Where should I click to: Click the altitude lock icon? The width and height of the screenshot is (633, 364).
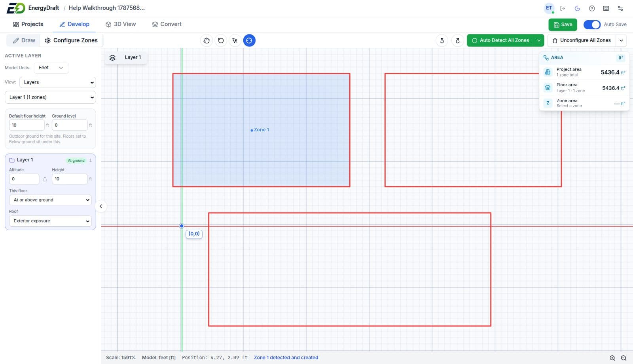coord(45,179)
